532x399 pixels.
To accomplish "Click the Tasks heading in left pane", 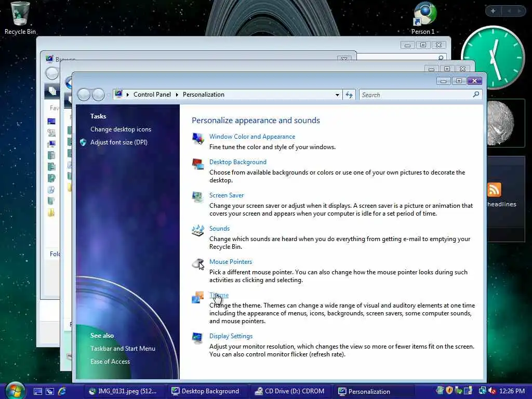I will pos(98,116).
